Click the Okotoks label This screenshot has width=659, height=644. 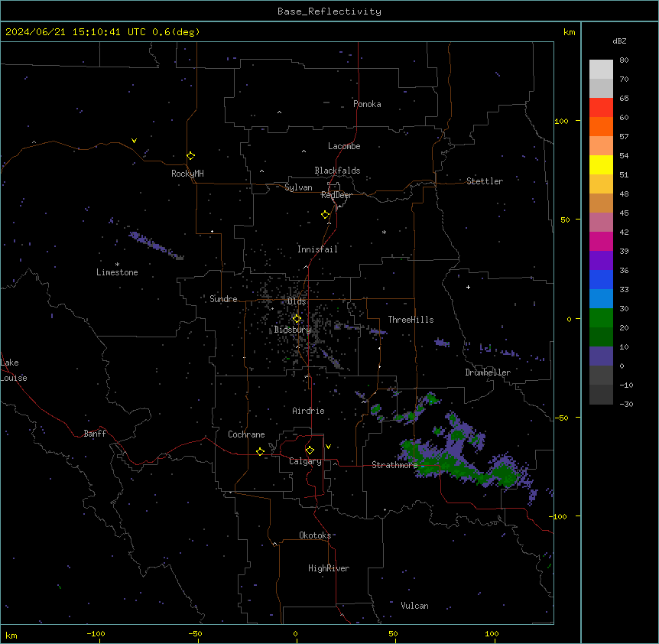point(315,535)
